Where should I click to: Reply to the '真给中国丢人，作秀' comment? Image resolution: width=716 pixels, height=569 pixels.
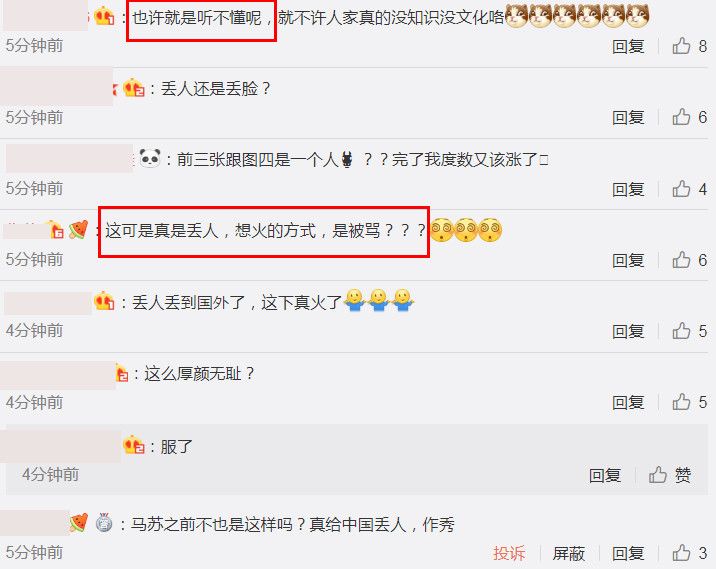(628, 553)
